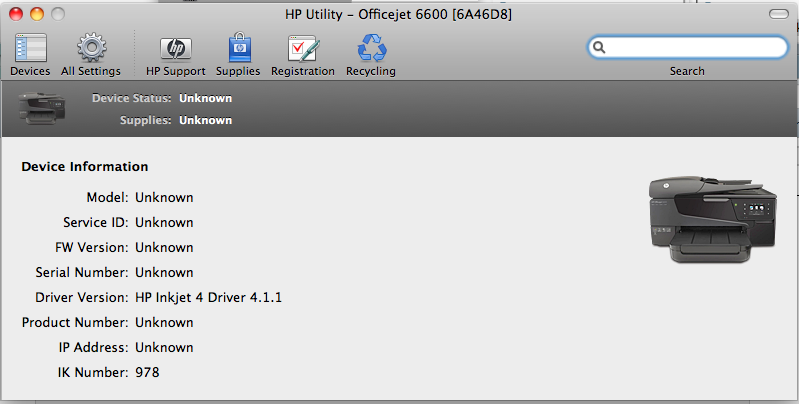Open All Settings gear icon
799x404 pixels.
coord(92,48)
